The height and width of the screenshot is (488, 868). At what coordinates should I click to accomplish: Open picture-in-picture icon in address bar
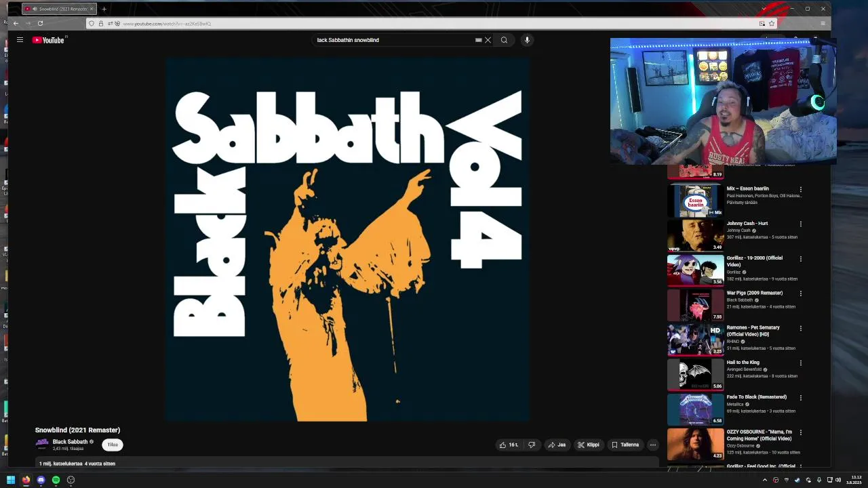762,24
